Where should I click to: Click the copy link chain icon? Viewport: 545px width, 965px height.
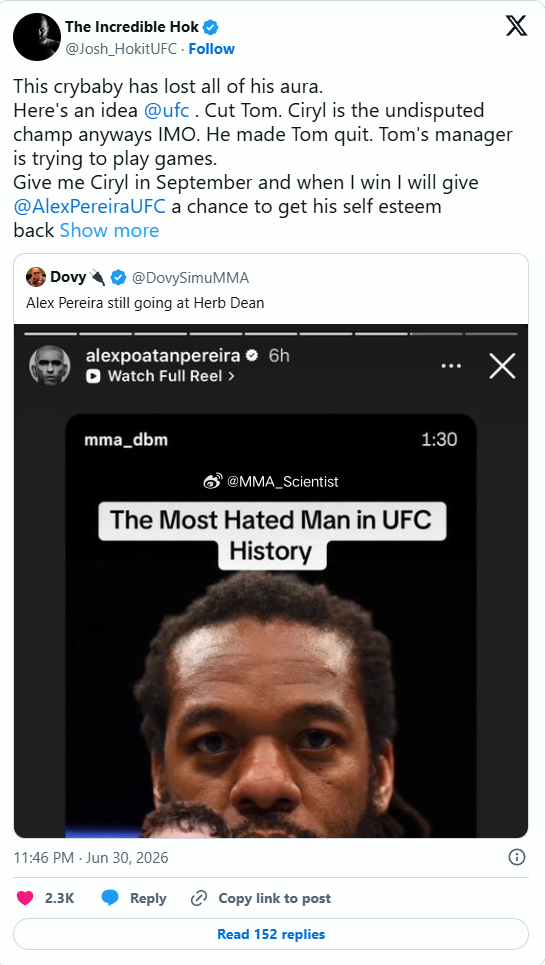click(199, 898)
